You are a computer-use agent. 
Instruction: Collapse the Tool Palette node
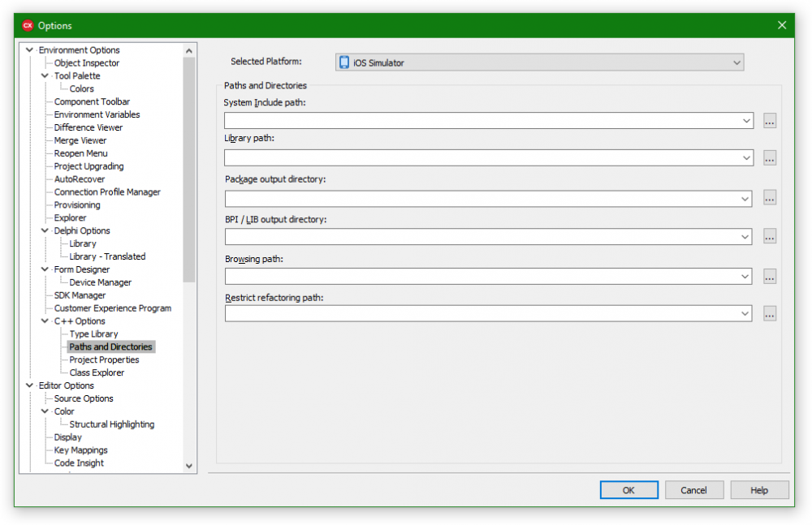[x=45, y=75]
